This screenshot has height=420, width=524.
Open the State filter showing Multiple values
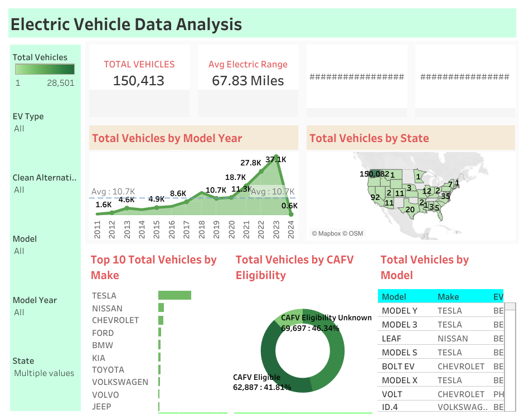point(45,373)
